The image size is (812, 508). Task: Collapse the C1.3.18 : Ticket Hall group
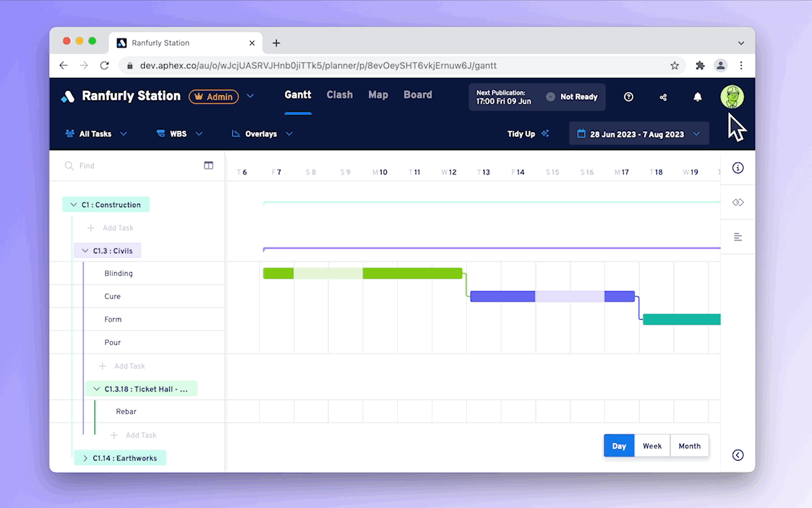point(97,389)
